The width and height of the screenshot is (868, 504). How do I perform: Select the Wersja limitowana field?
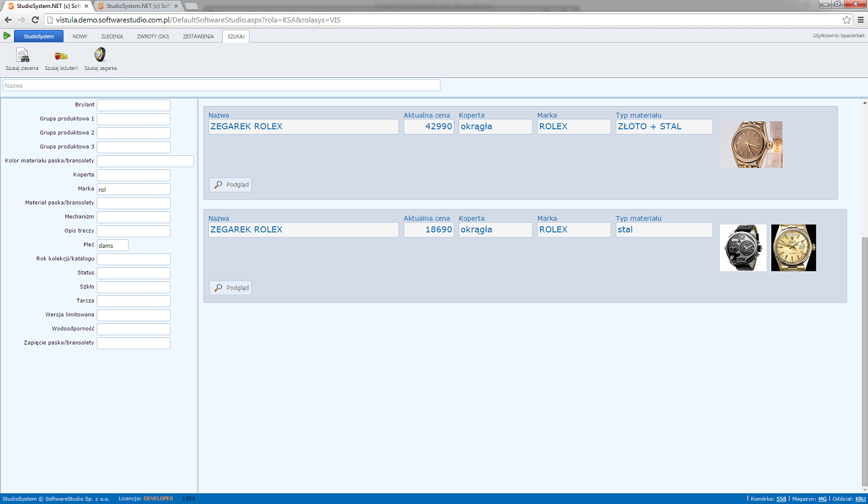tap(133, 315)
